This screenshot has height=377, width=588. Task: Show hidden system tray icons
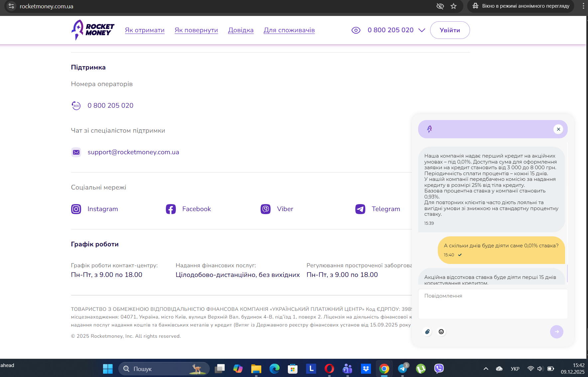486,369
